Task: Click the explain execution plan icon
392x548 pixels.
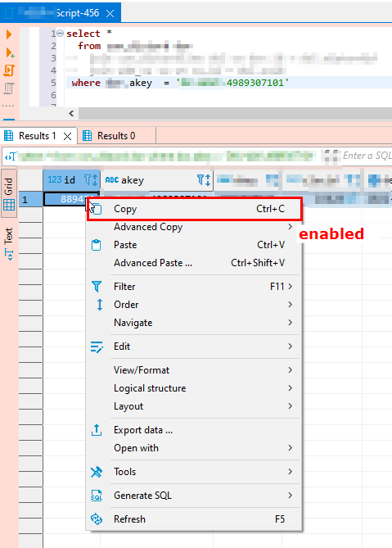Action: coord(9,88)
